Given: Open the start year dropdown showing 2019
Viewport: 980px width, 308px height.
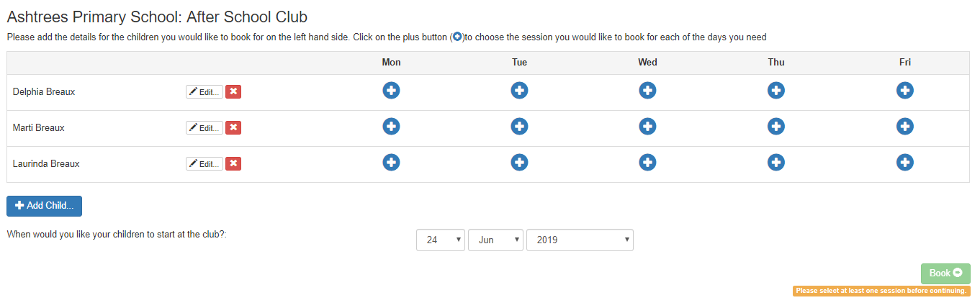Looking at the screenshot, I should [x=580, y=240].
